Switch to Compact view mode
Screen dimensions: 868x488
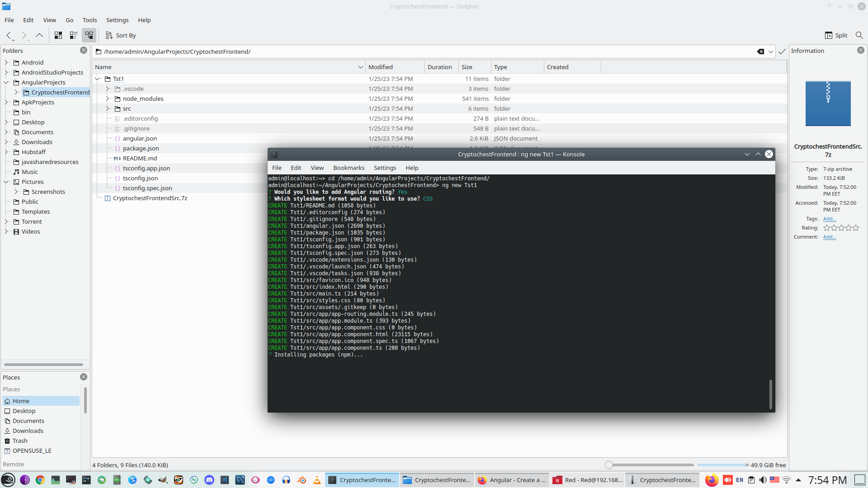[74, 35]
